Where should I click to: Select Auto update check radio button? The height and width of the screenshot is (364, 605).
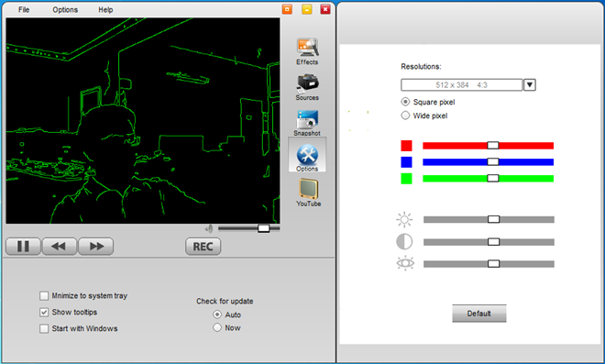217,314
